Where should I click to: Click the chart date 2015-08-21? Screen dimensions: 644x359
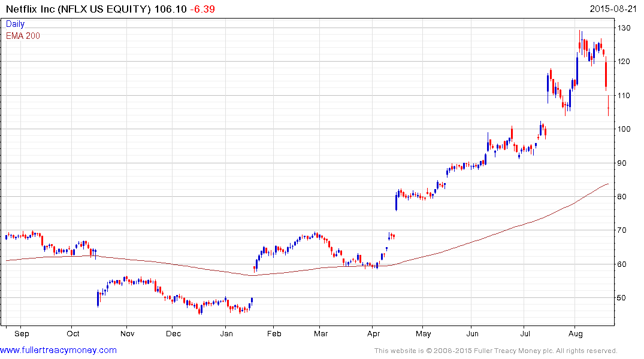[613, 9]
